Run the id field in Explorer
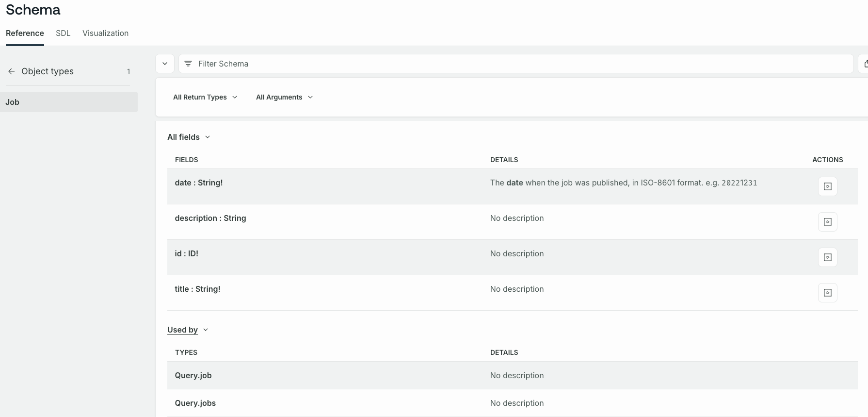Viewport: 868px width, 417px height. pyautogui.click(x=827, y=257)
